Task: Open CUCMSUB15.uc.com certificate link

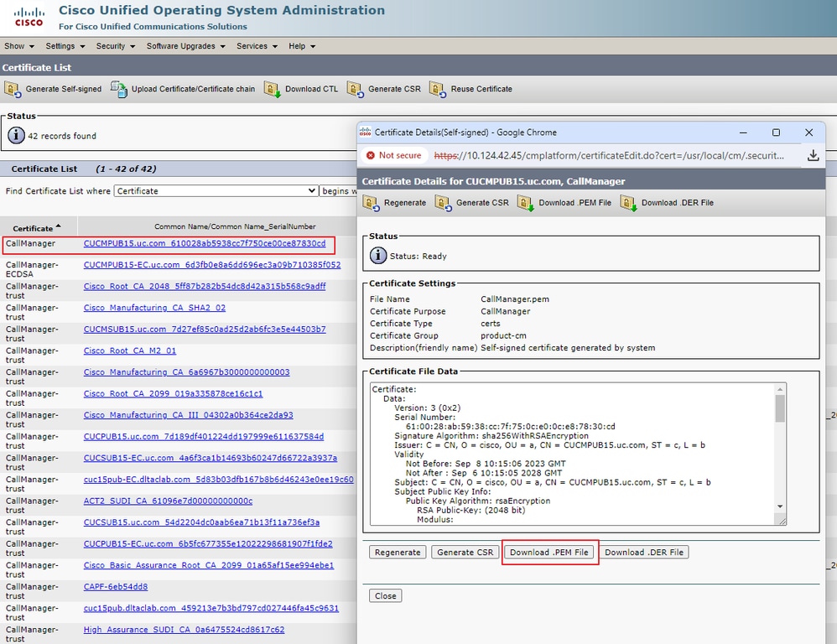Action: (x=205, y=330)
